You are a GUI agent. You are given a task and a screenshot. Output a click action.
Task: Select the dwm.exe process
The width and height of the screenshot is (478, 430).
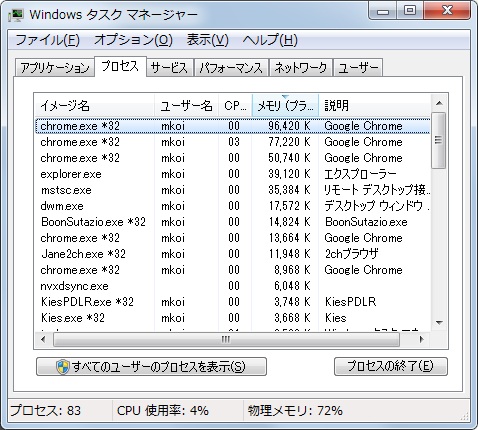[x=233, y=206]
